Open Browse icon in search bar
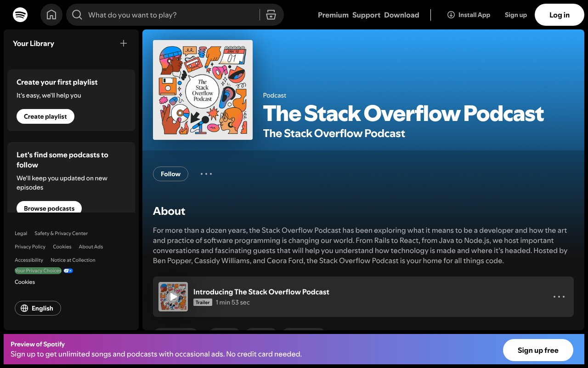The image size is (588, 368). point(271,15)
